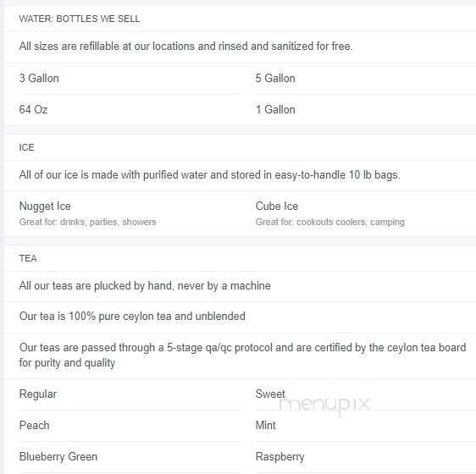The height and width of the screenshot is (474, 476).
Task: Click the menupix watermark logo
Action: (324, 406)
